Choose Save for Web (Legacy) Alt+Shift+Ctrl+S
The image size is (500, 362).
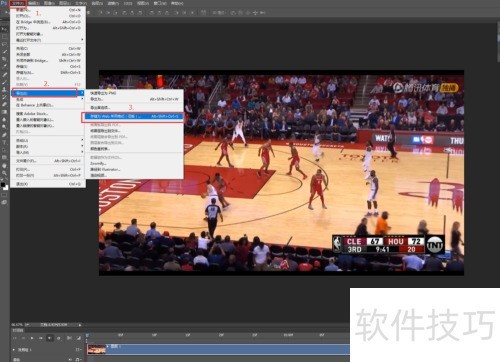tap(133, 116)
